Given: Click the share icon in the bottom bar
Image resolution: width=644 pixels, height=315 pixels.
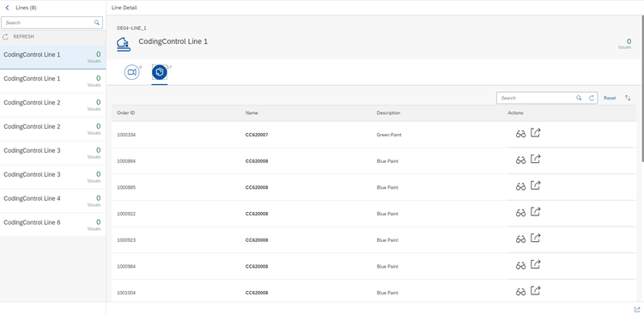Looking at the screenshot, I should tap(637, 309).
